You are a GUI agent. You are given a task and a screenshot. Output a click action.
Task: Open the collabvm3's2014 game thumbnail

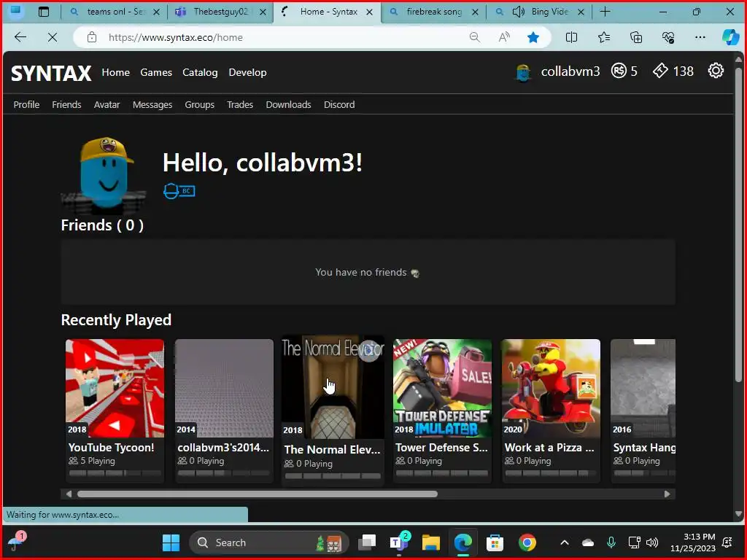pyautogui.click(x=224, y=388)
